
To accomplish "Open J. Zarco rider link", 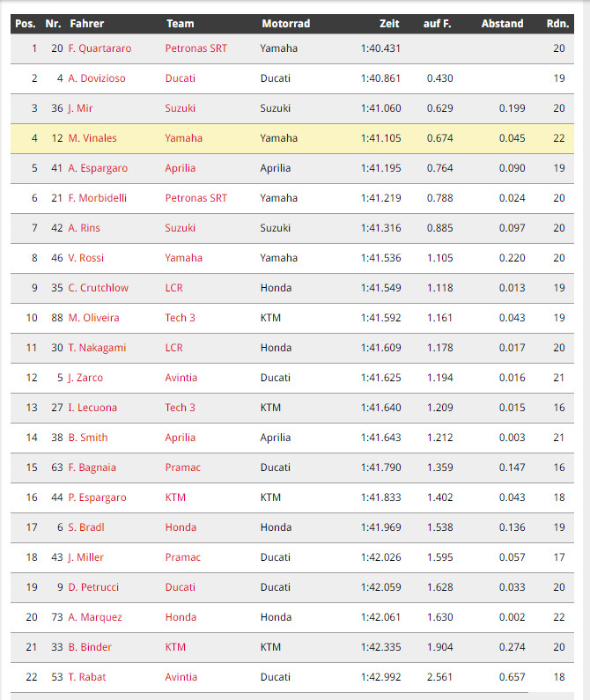I will 85,377.
